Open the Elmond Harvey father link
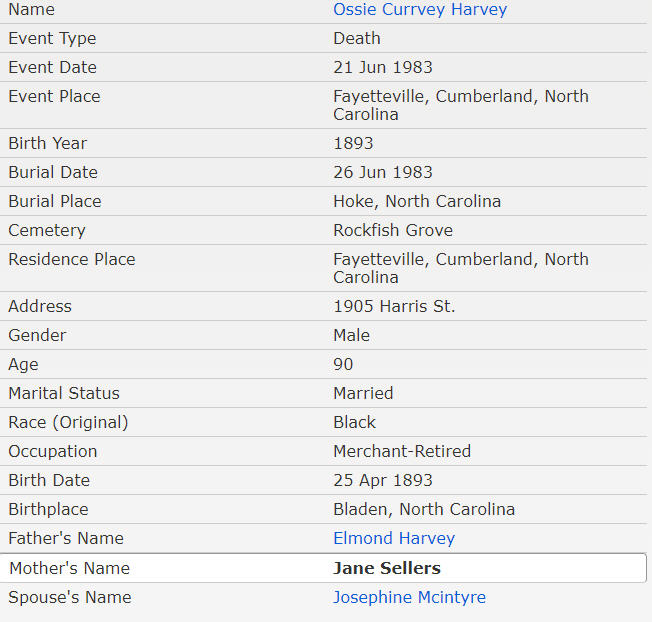Image resolution: width=652 pixels, height=622 pixels. [394, 538]
